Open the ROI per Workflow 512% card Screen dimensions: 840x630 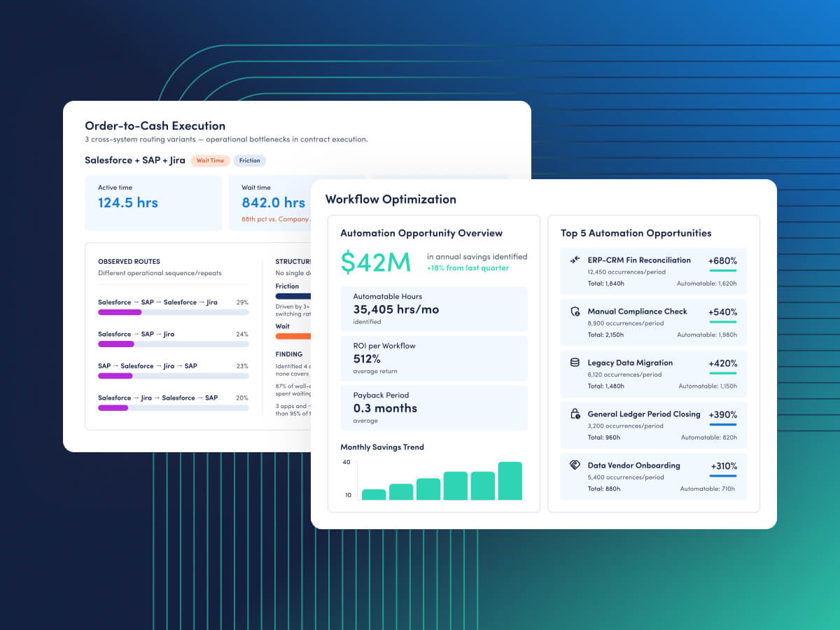434,358
